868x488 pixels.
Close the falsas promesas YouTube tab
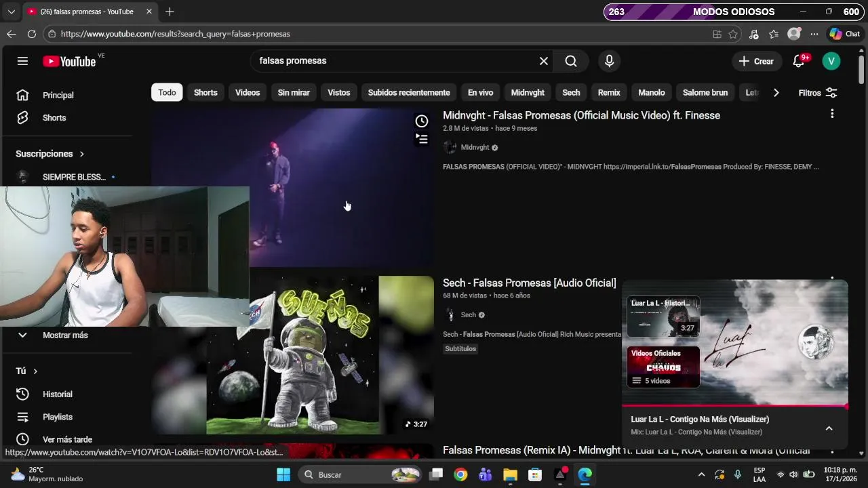click(149, 12)
